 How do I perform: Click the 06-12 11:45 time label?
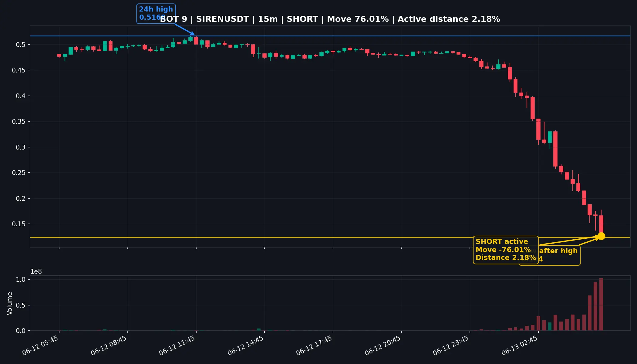177,346
